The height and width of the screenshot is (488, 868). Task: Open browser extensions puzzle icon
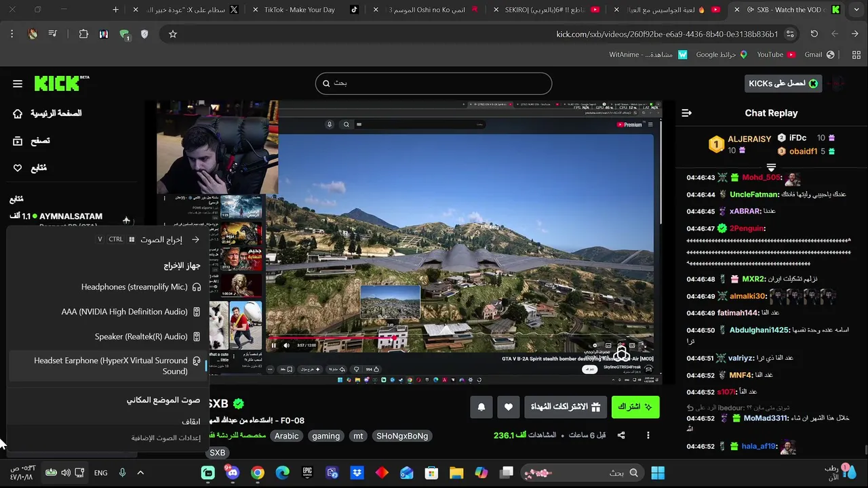[83, 34]
